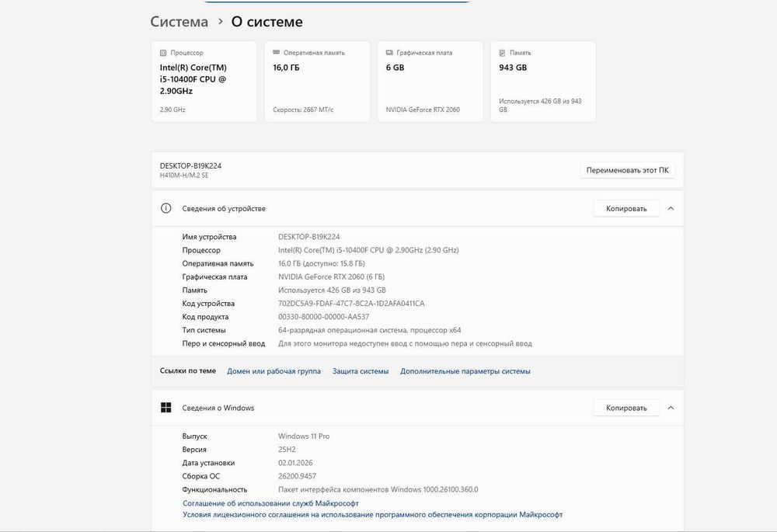Click the Используется 426 GB из 943 GB row value

[332, 290]
